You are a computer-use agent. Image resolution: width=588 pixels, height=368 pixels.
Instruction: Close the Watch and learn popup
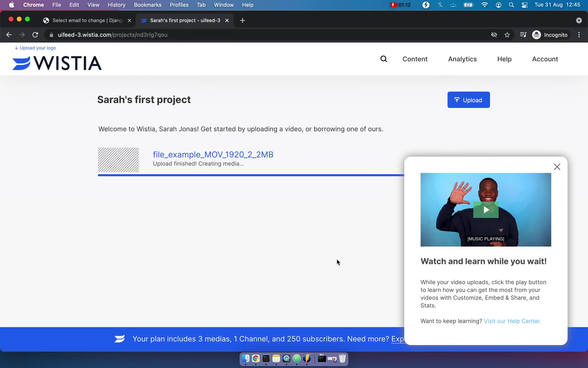[557, 167]
